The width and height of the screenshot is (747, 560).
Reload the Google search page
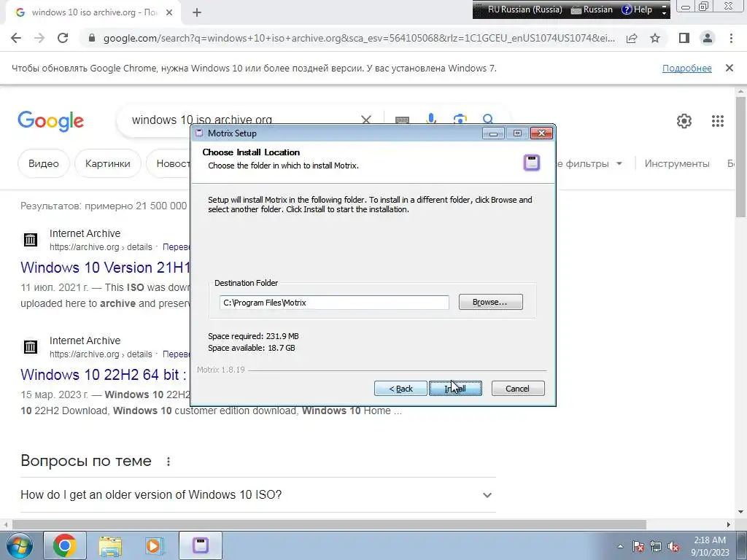click(63, 38)
